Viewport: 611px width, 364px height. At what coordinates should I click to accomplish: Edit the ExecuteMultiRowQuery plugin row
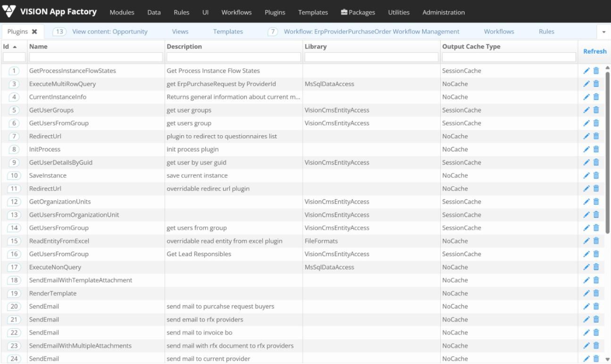[x=586, y=84]
